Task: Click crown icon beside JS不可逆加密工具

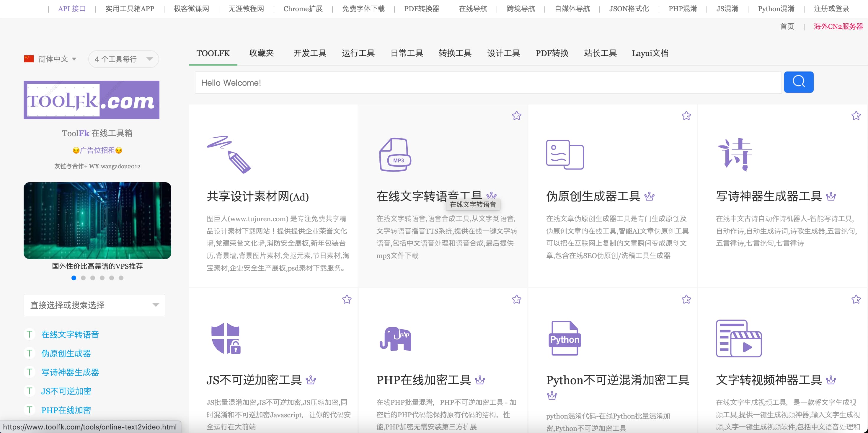Action: pos(310,380)
